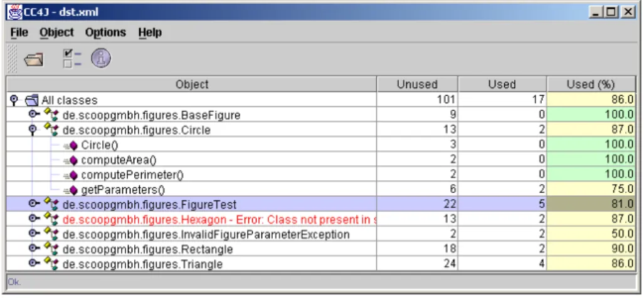Select de.scoopgmbh.figures.FigureTest row
The height and width of the screenshot is (298, 644).
tap(149, 205)
